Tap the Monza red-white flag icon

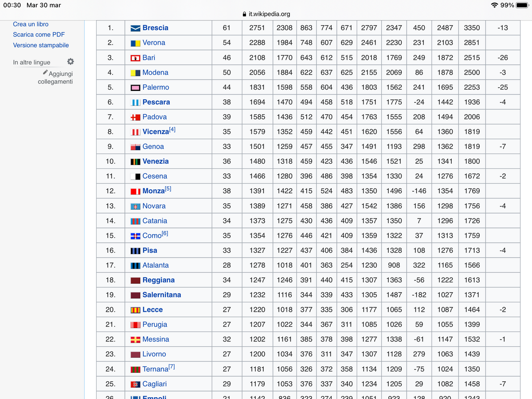click(135, 192)
